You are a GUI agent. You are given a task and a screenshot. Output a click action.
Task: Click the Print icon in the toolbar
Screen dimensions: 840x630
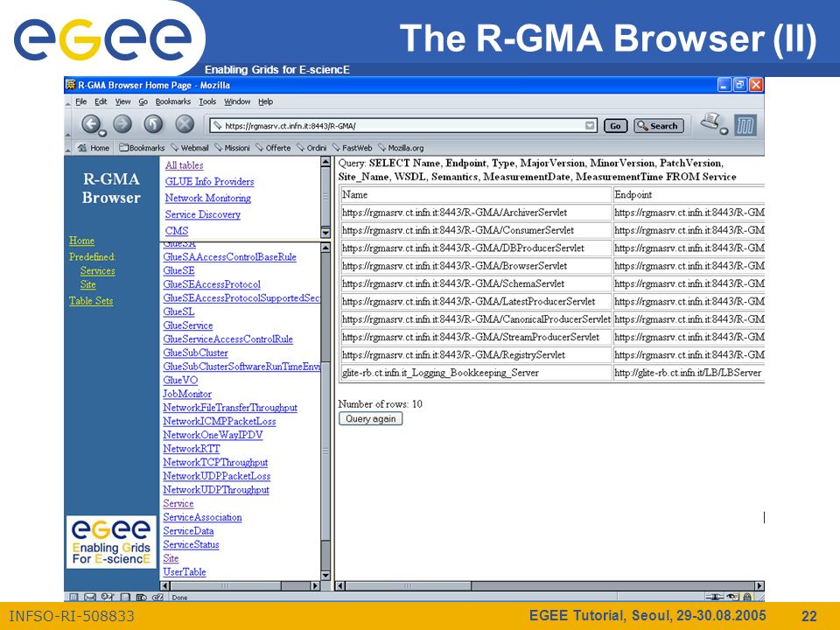click(x=710, y=122)
